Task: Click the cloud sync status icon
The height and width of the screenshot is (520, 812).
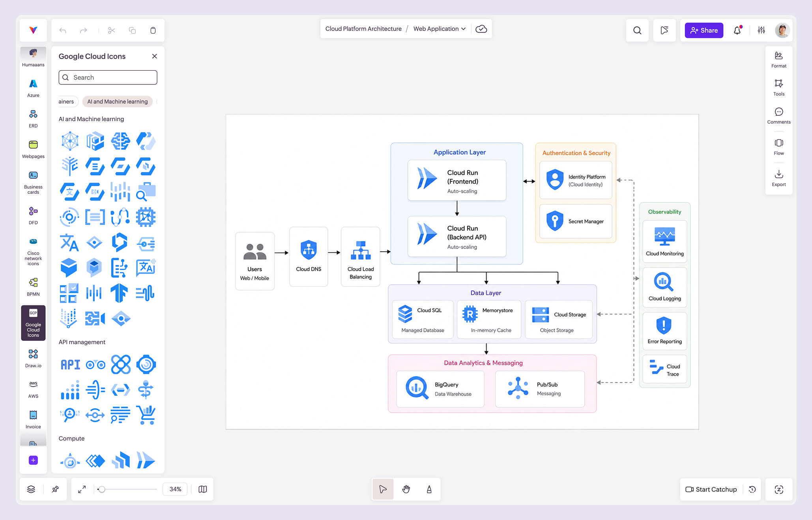Action: point(481,29)
